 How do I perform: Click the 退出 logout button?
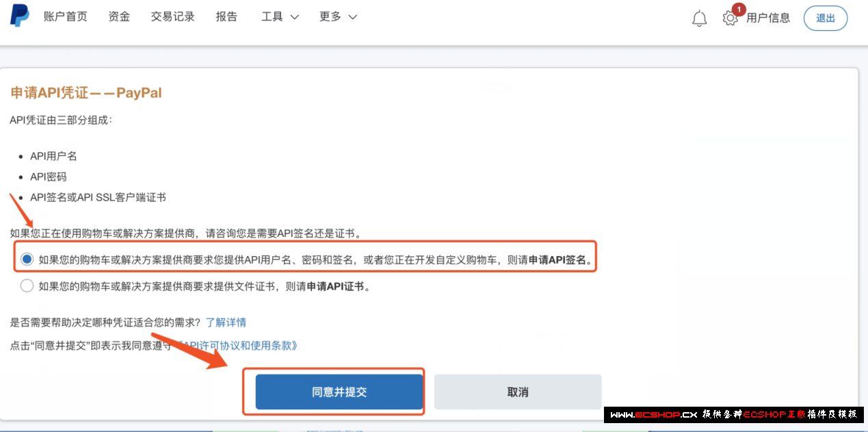click(826, 18)
